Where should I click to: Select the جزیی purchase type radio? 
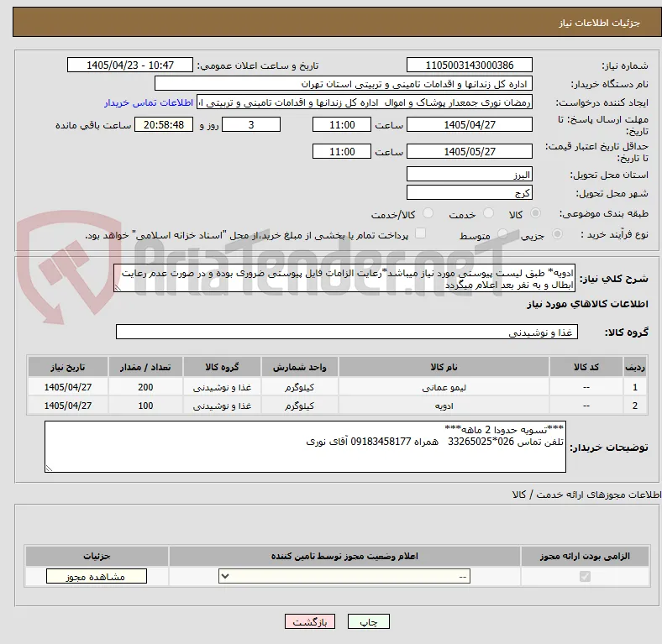[557, 234]
